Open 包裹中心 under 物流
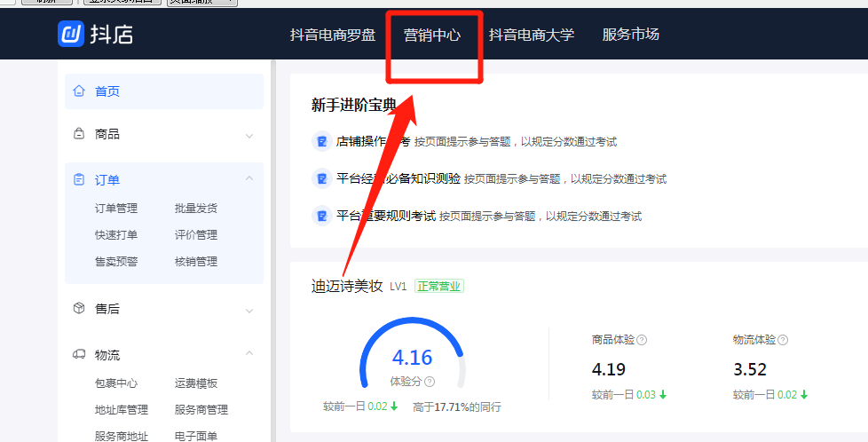The image size is (868, 442). (116, 383)
